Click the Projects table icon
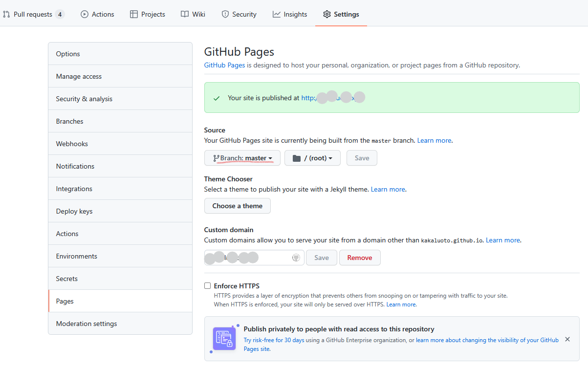Screen dimensions: 588x369 [x=134, y=14]
